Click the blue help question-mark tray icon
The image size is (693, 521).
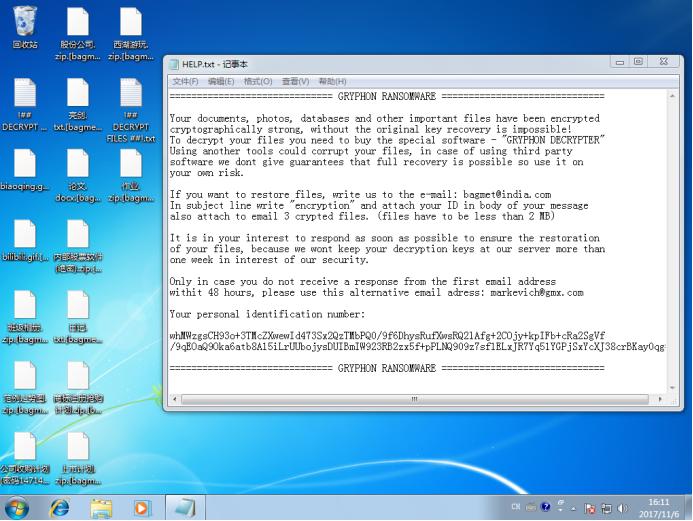545,507
